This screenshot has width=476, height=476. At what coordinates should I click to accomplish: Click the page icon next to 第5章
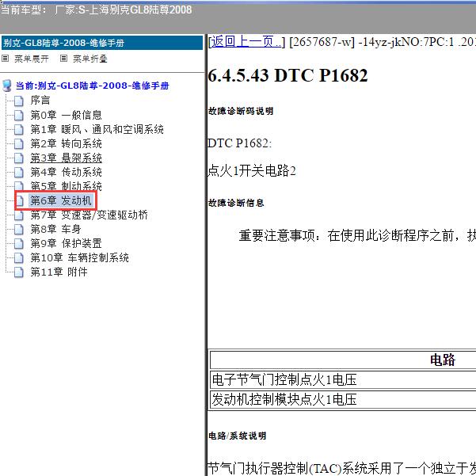pyautogui.click(x=19, y=186)
